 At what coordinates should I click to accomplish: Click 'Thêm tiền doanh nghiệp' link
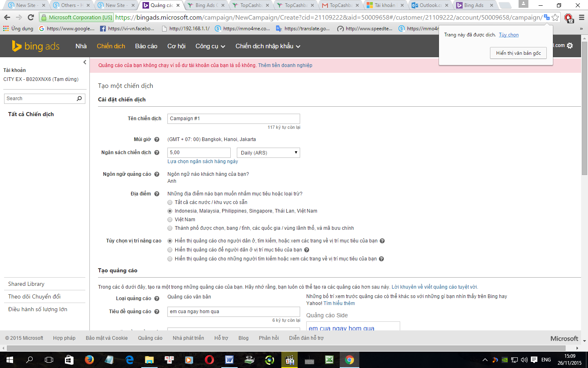tap(285, 65)
